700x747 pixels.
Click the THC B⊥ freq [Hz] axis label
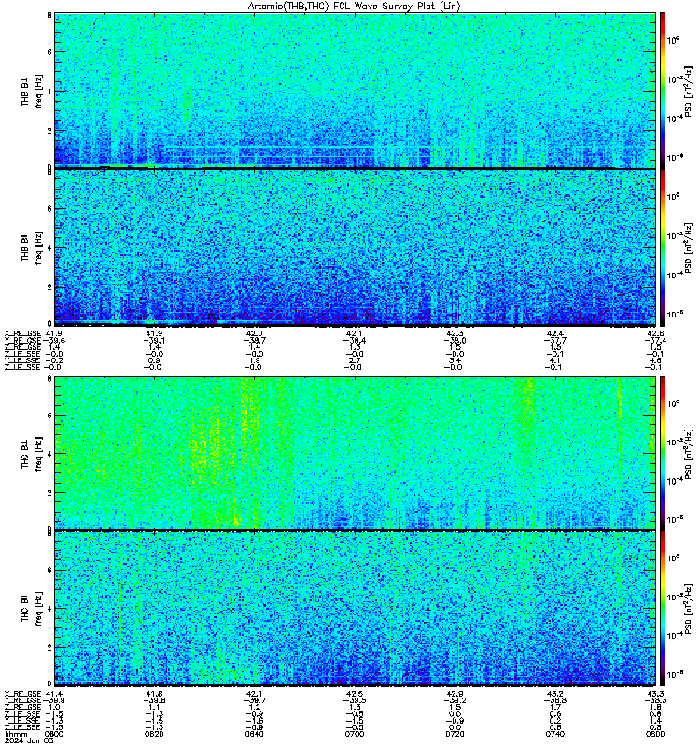(32, 454)
